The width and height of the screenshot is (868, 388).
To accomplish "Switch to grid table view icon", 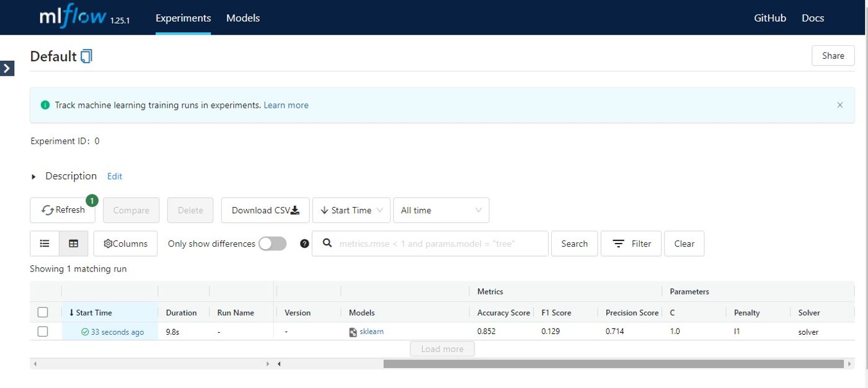I will point(74,244).
